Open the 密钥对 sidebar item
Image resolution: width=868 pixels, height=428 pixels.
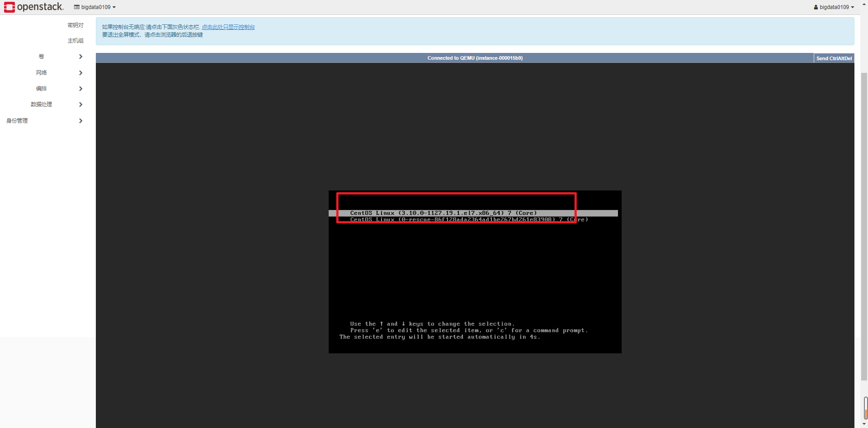pos(75,25)
